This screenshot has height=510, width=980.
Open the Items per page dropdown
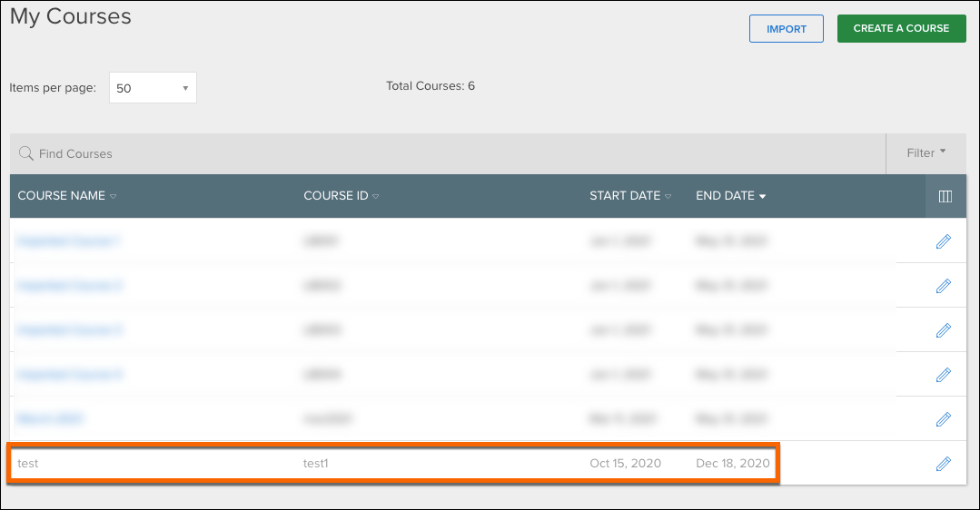coord(153,88)
